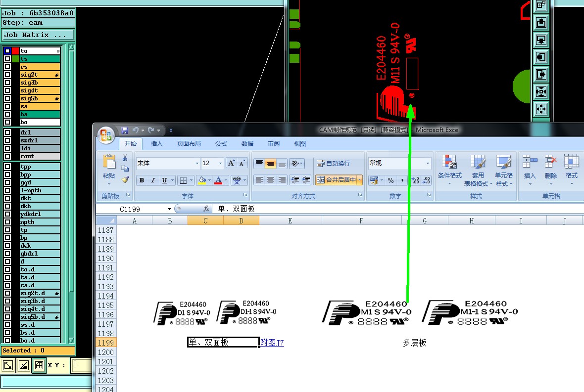Toggle italic formatting
Viewport: 584px width, 392px height.
tap(153, 180)
